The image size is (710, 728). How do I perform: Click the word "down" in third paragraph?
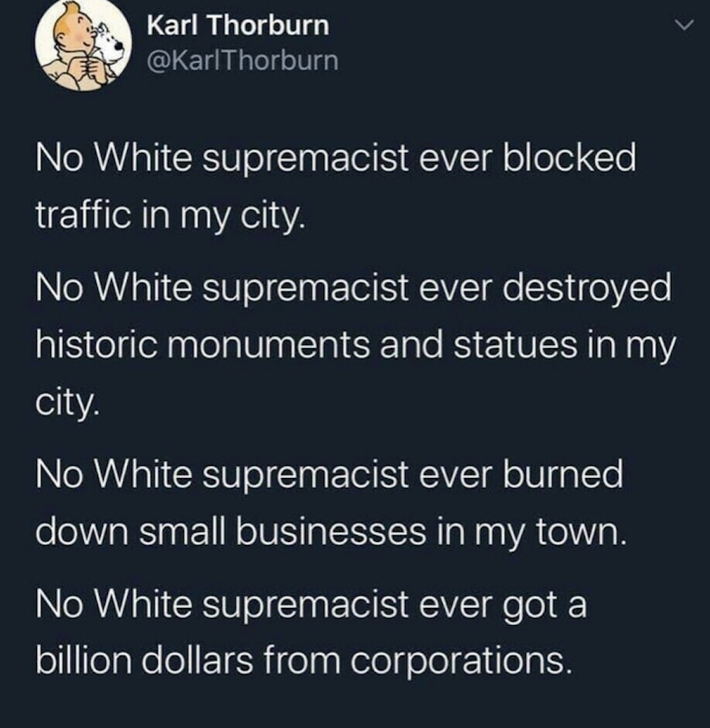pyautogui.click(x=82, y=532)
